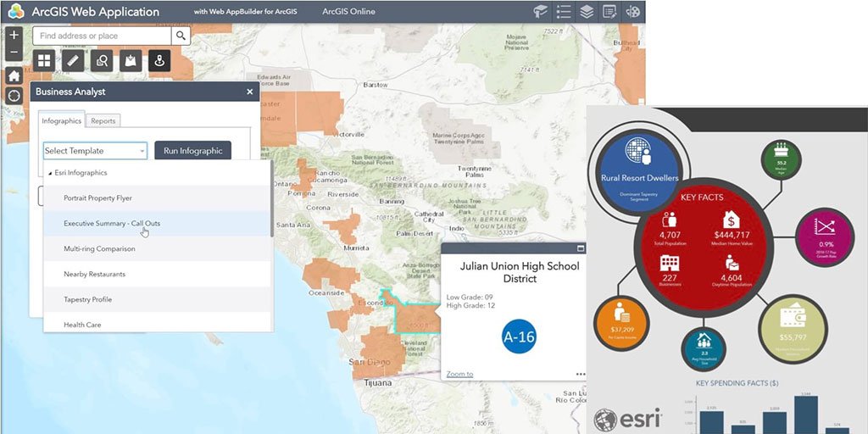Image resolution: width=868 pixels, height=434 pixels.
Task: Click the Barstow map label
Action: click(376, 85)
